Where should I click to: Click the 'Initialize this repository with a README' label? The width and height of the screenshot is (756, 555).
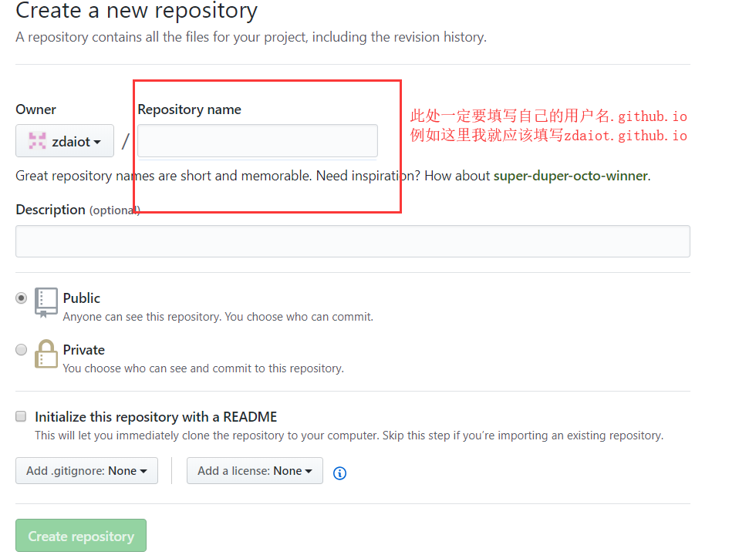156,417
